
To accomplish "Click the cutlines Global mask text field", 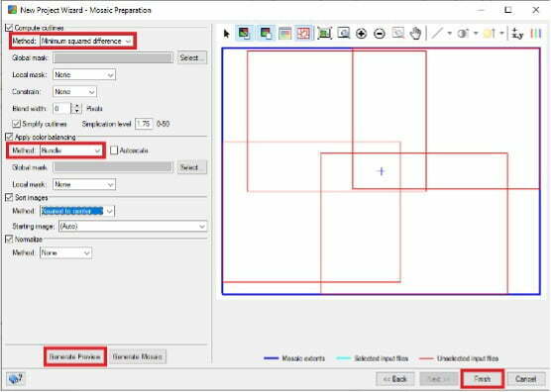I will pyautogui.click(x=113, y=57).
